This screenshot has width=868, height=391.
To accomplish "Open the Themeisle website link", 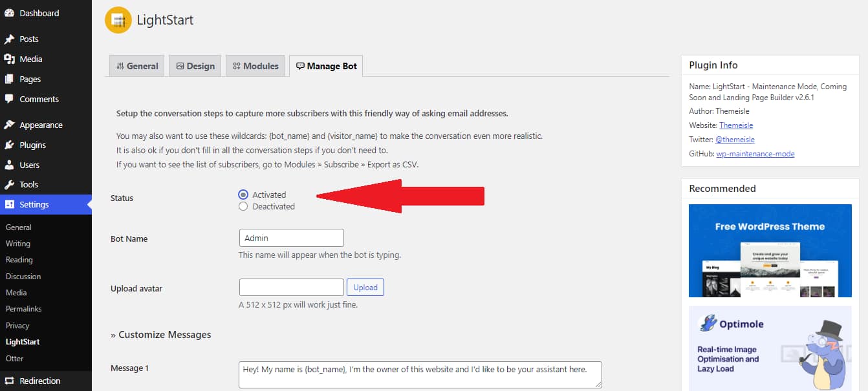I will 735,125.
